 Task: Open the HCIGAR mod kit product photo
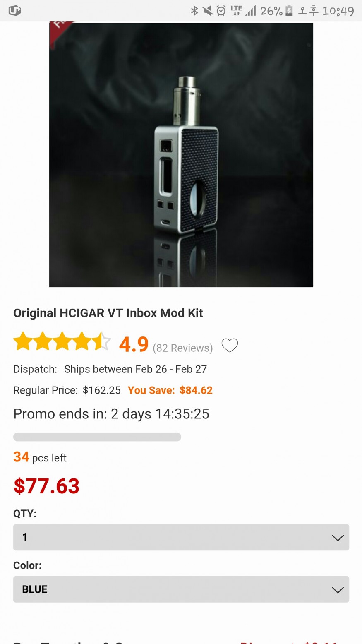click(x=181, y=155)
